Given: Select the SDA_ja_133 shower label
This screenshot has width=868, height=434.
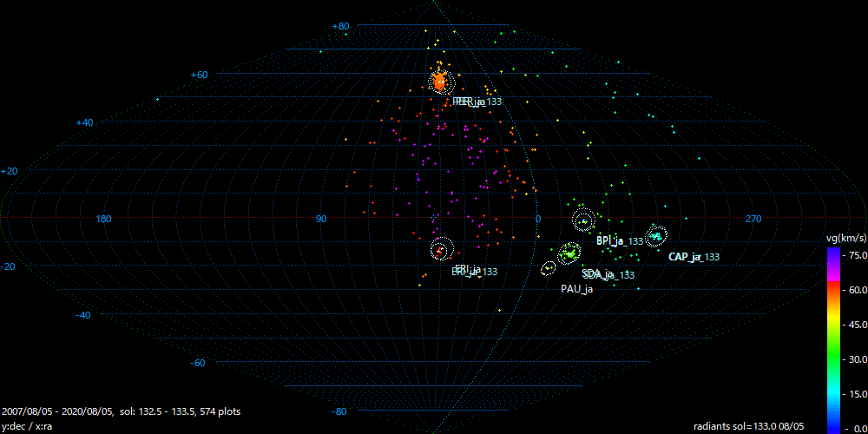Looking at the screenshot, I should (608, 274).
